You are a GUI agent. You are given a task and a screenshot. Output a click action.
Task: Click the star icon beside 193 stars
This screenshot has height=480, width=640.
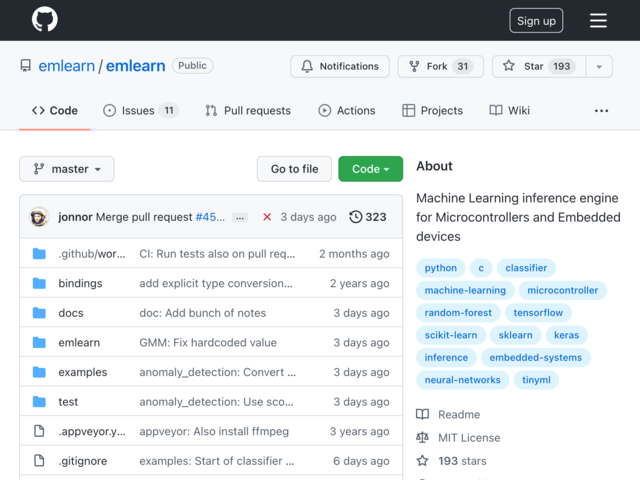point(422,461)
